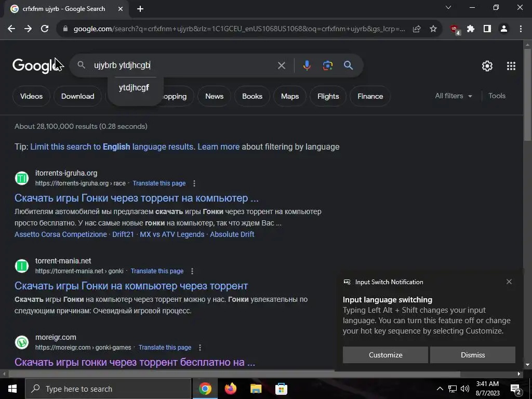Screen dimensions: 532x399
Task: Expand the All filters dropdown
Action: pyautogui.click(x=454, y=96)
